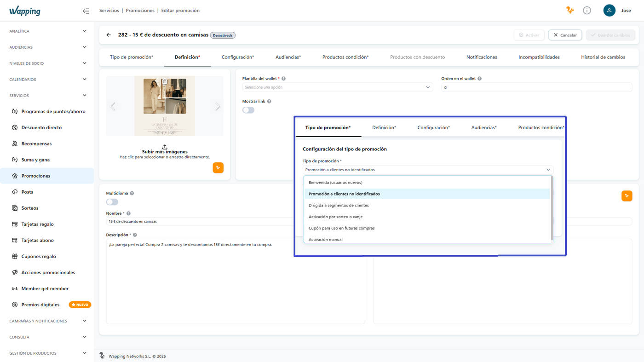The image size is (644, 362).
Task: Click the help icon beside Nombre
Action: click(x=128, y=213)
